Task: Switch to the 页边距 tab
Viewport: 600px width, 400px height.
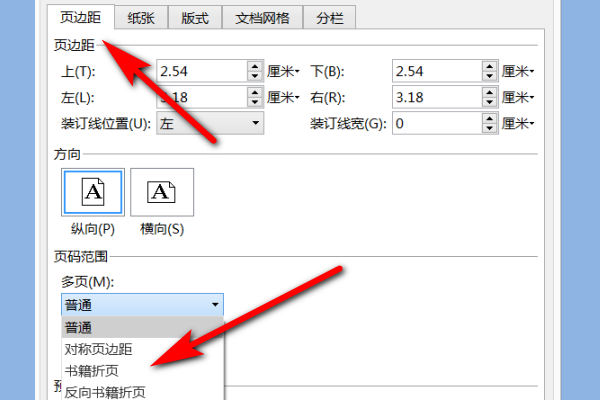Action: pyautogui.click(x=79, y=18)
